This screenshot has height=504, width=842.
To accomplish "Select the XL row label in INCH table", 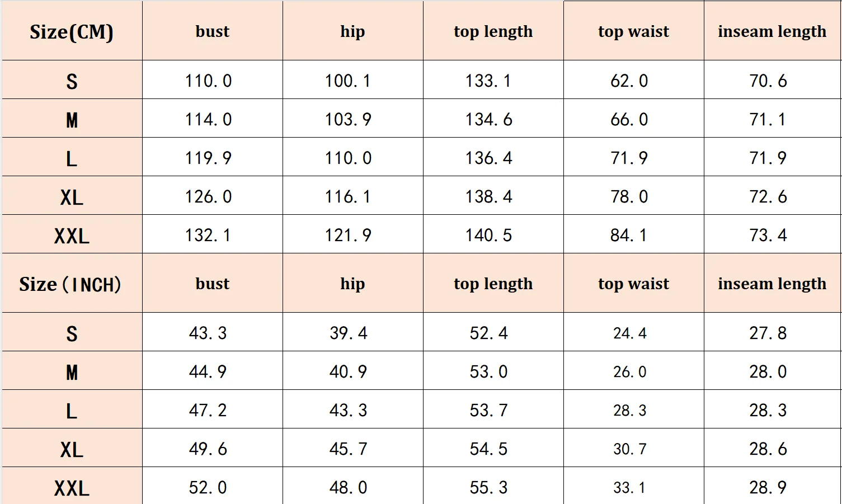I will pyautogui.click(x=72, y=449).
